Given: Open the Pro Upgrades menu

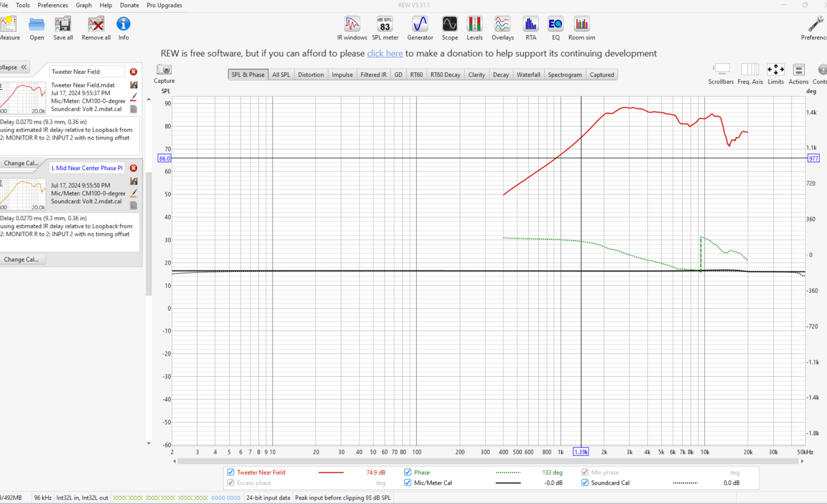Looking at the screenshot, I should (x=164, y=5).
